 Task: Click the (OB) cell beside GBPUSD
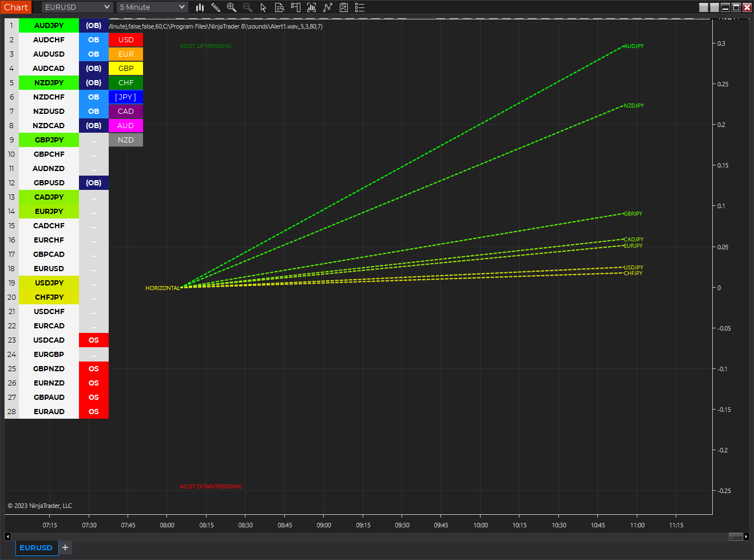click(x=94, y=182)
